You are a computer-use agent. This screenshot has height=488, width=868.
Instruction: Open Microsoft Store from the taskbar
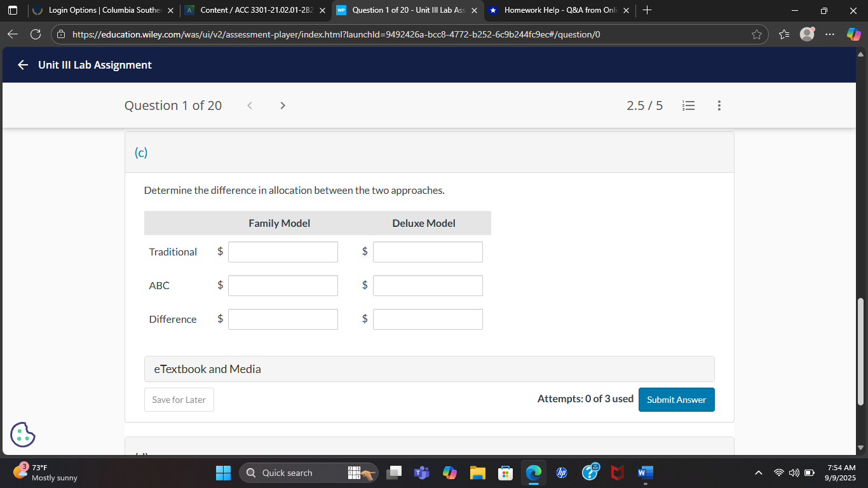coord(505,473)
